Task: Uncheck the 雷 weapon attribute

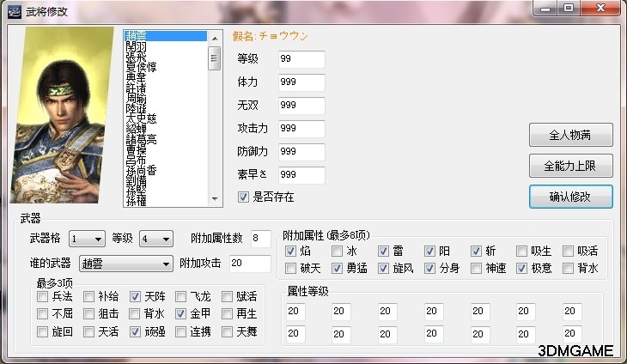Action: pyautogui.click(x=384, y=252)
